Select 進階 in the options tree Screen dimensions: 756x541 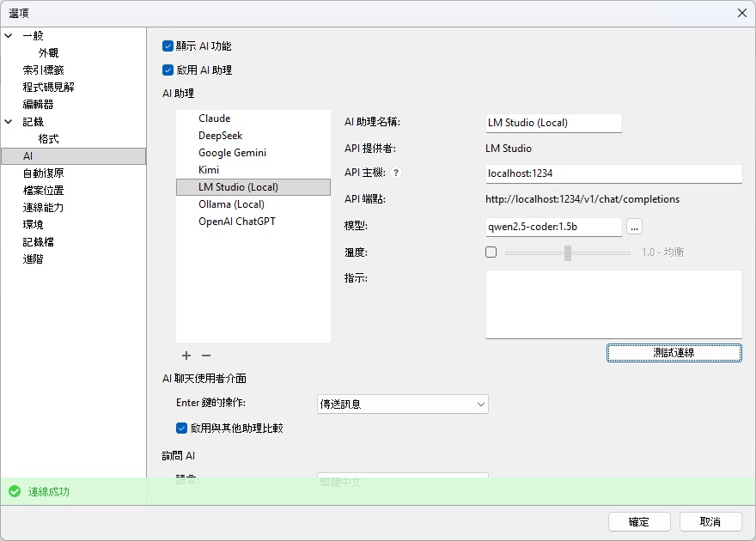[x=33, y=259]
